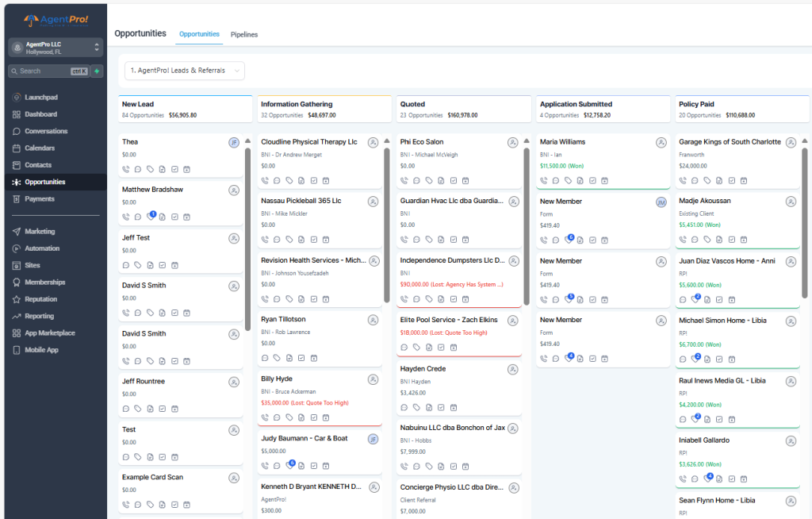Click the JF owner avatar on Thea card

[x=234, y=143]
